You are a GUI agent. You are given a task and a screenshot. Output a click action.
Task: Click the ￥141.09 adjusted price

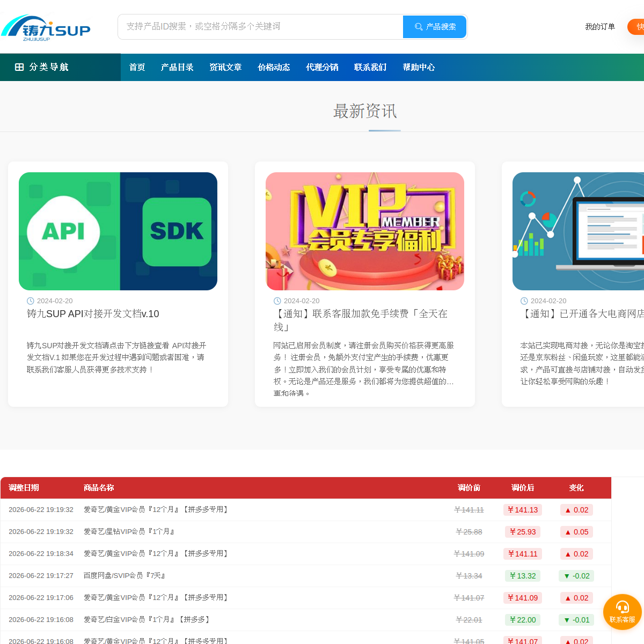pyautogui.click(x=523, y=598)
